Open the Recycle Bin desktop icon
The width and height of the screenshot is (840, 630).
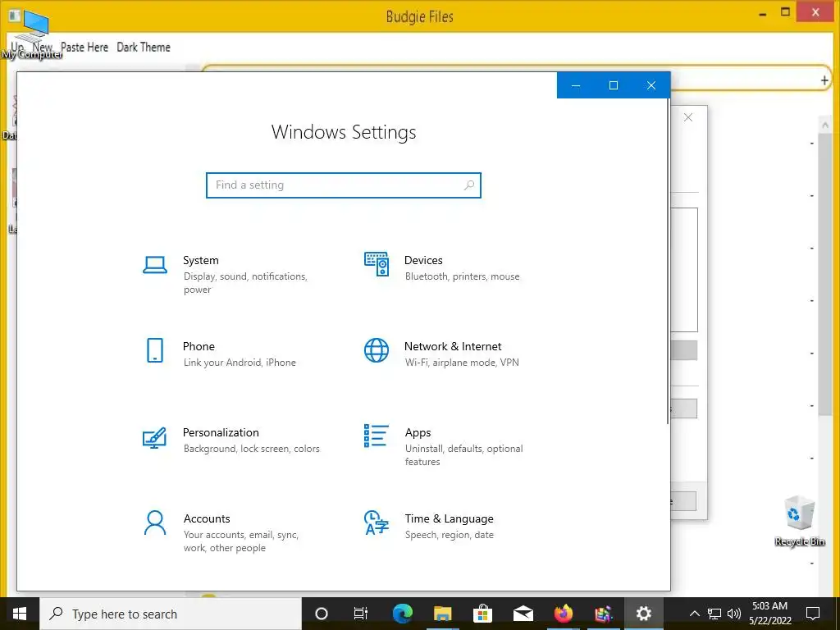point(800,521)
